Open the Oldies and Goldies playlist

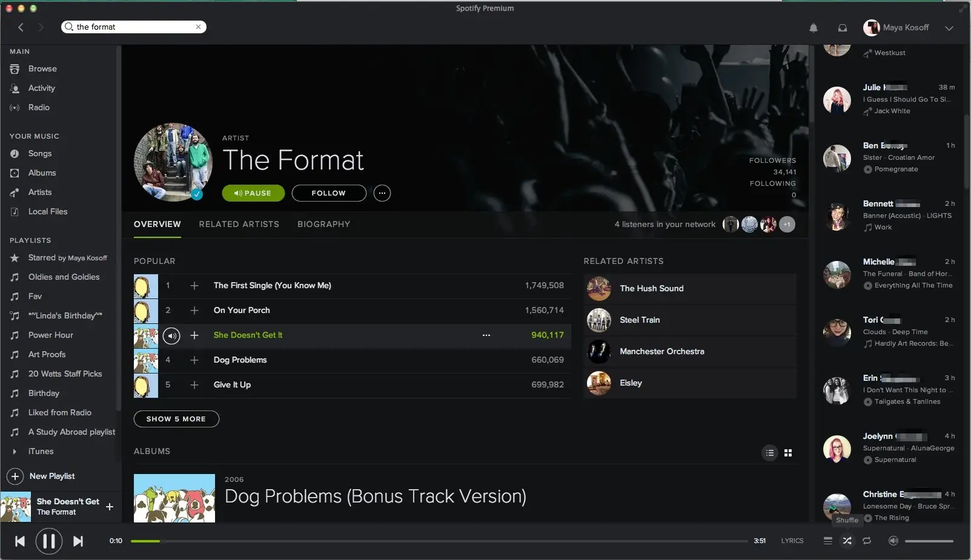point(64,277)
